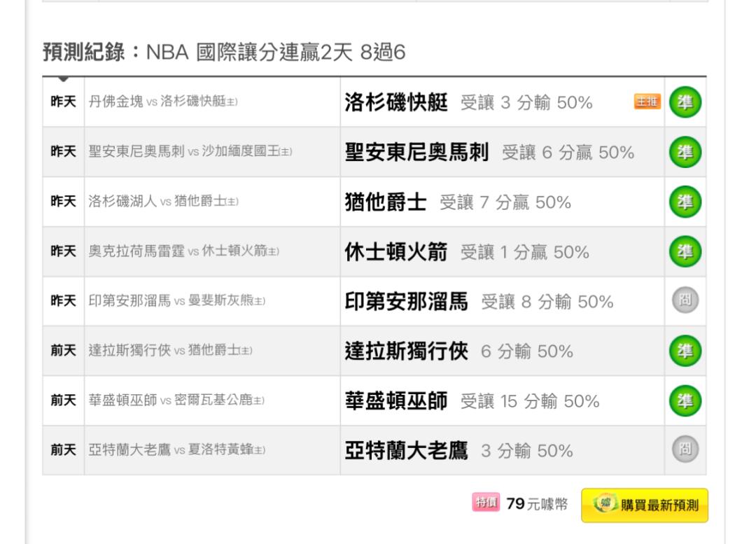Open the 聖安東尼奧馬刺 vs 沙加緬度國王 matchup
This screenshot has width=756, height=544.
190,151
